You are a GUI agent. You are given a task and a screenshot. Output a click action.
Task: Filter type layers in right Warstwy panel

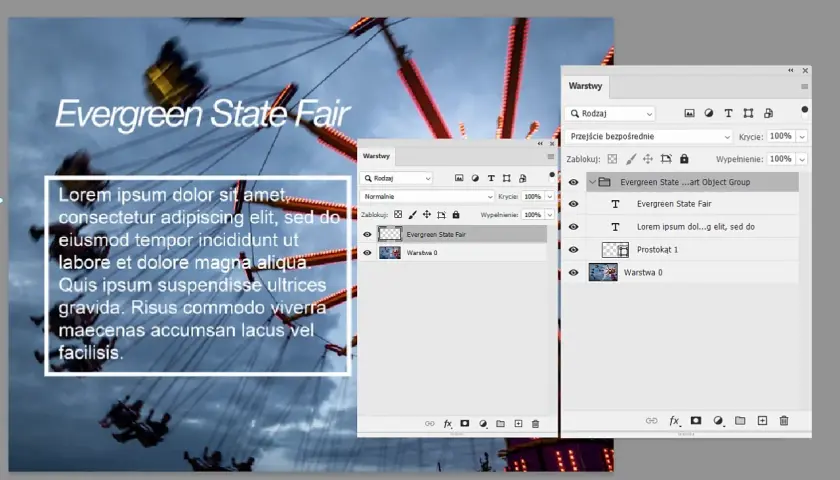click(x=728, y=113)
